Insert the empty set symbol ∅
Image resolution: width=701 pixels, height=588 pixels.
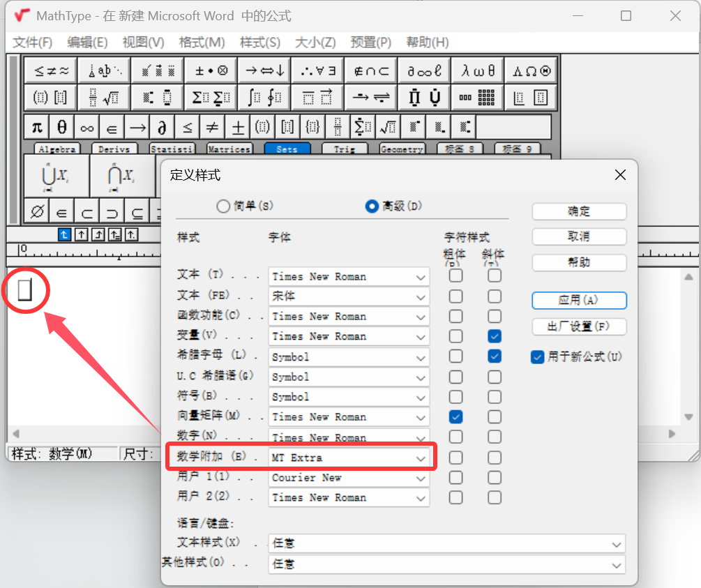click(x=37, y=211)
